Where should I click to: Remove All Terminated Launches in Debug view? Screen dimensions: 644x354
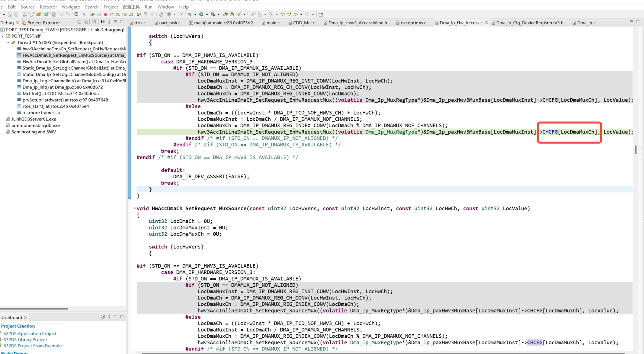pyautogui.click(x=86, y=22)
